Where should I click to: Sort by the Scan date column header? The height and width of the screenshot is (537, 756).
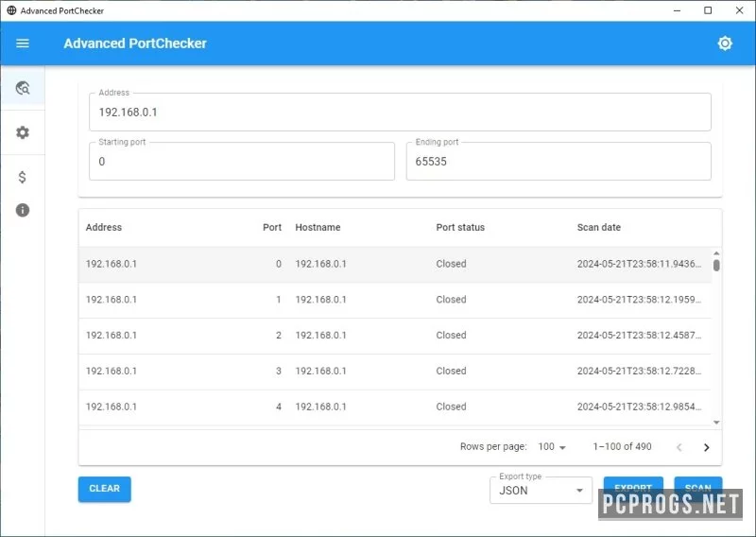coord(598,227)
